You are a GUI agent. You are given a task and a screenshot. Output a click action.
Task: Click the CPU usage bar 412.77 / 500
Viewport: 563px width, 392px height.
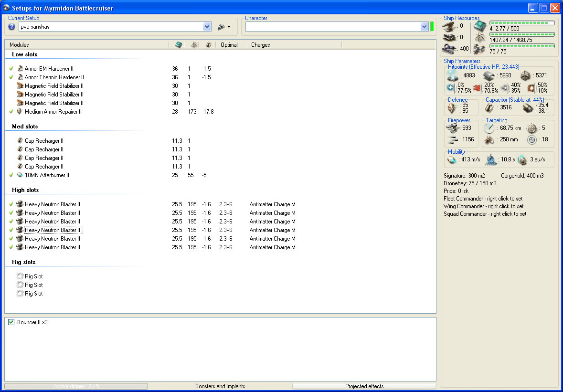(x=522, y=23)
